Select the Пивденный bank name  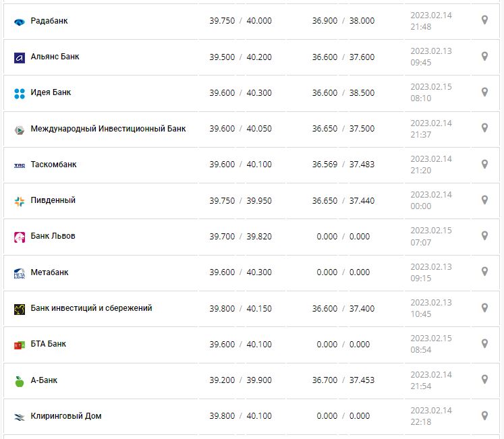tap(53, 200)
